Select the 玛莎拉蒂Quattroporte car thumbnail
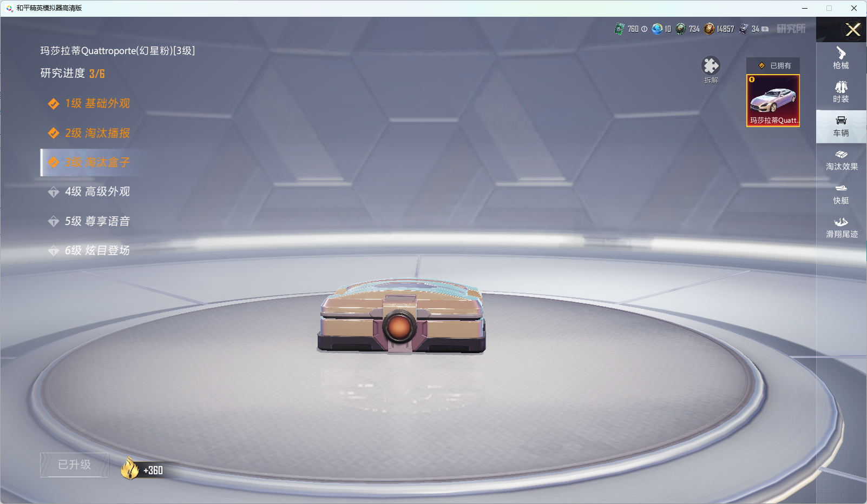Viewport: 867px width, 504px height. pyautogui.click(x=773, y=101)
